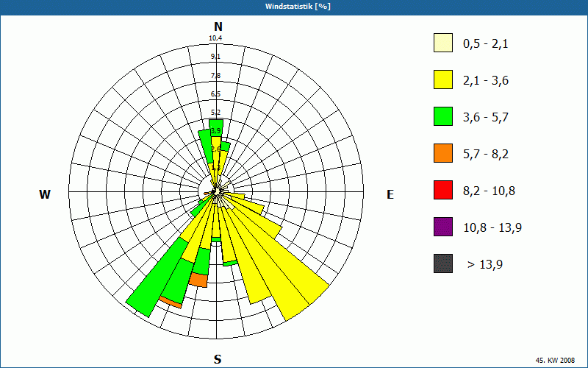Click the N compass label
The image size is (588, 368).
pos(218,26)
